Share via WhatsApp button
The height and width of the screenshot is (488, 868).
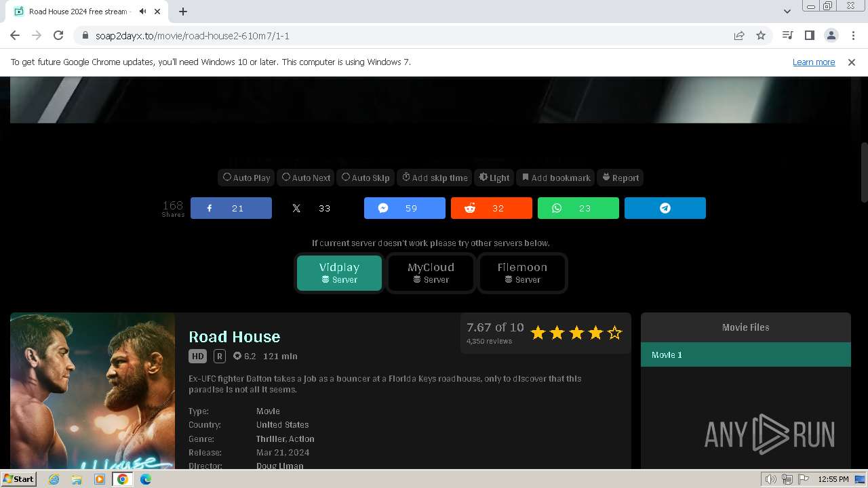578,208
